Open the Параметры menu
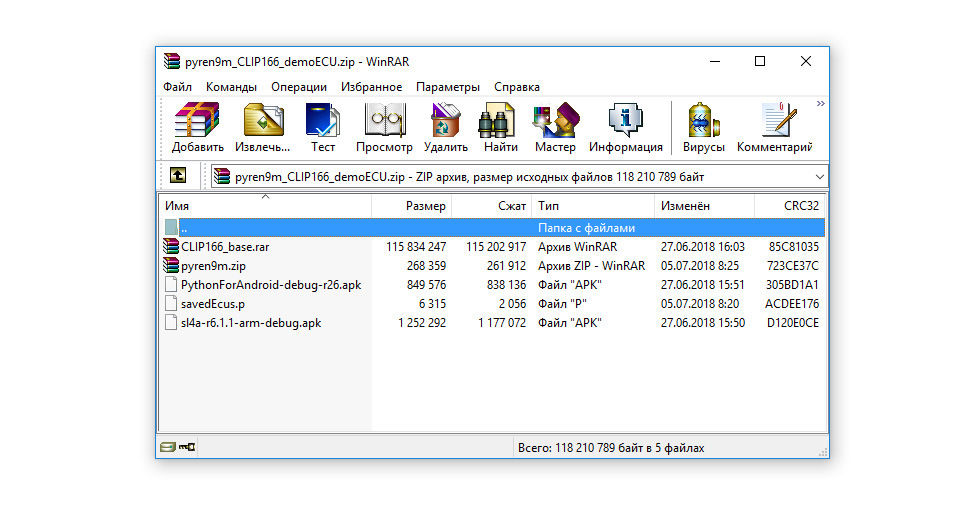Viewport: 960px width, 510px height. click(448, 87)
